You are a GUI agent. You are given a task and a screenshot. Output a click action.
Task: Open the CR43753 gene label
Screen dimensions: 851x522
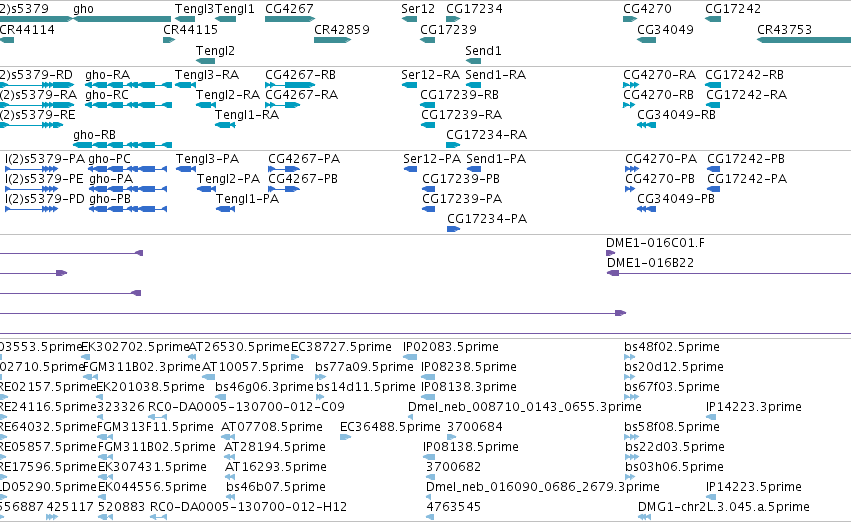[784, 29]
